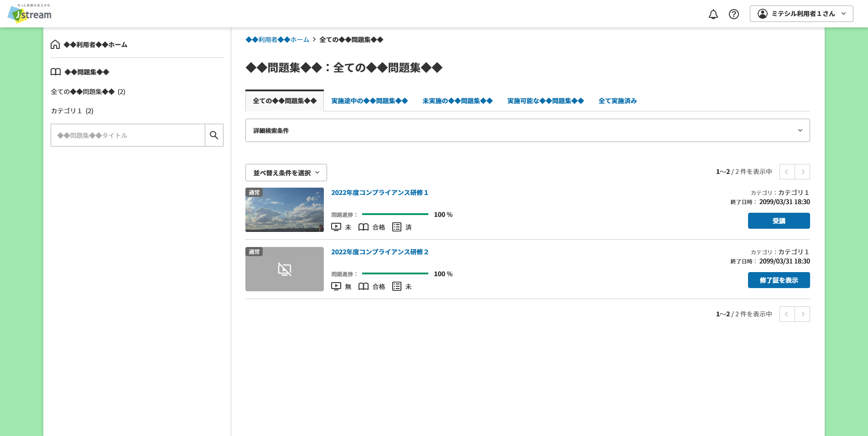Click the no-video icon on 研修２ thumbnail
The width and height of the screenshot is (868, 436).
285,269
